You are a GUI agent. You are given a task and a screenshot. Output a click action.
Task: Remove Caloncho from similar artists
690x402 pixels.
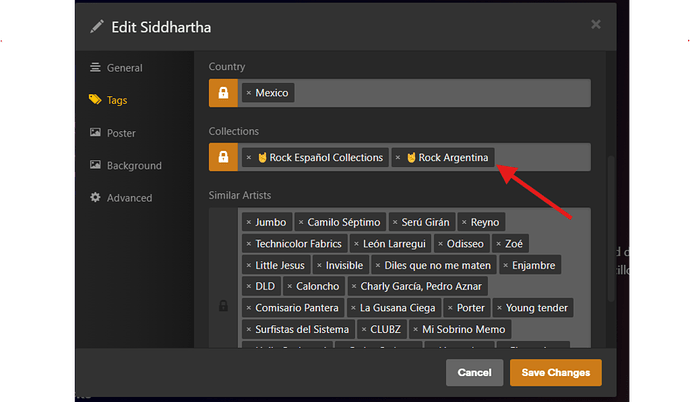click(x=290, y=286)
